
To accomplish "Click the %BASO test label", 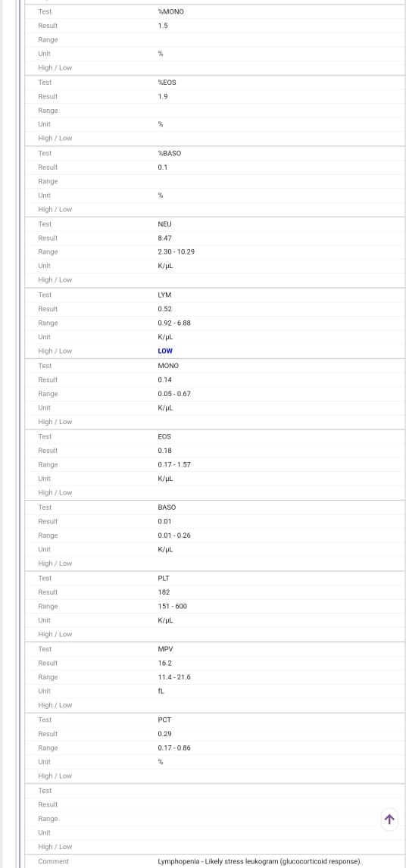I will [170, 153].
